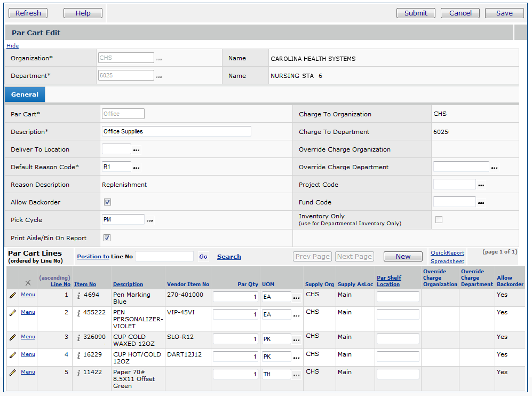532x396 pixels.
Task: Toggle the Allow Backorder checkbox
Action: (107, 202)
